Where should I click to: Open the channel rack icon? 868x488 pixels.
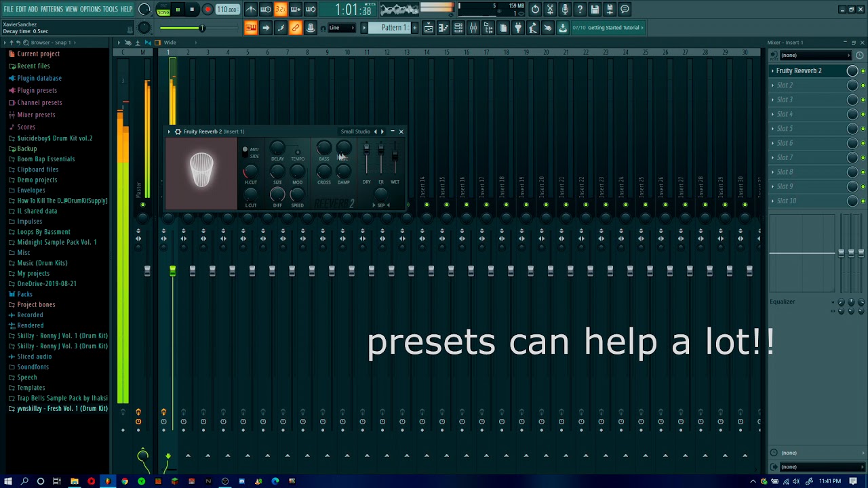(458, 28)
